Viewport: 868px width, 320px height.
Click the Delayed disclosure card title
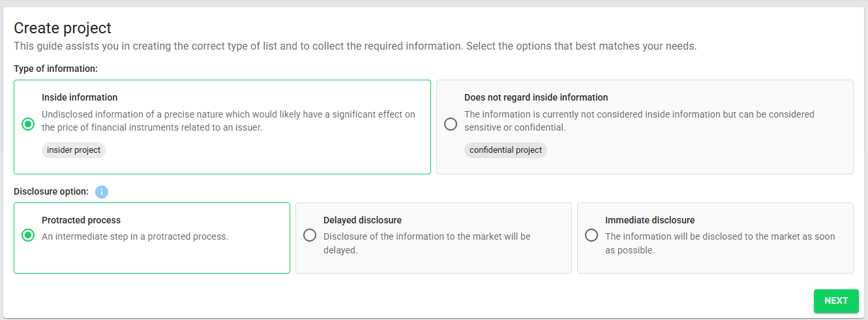point(363,220)
